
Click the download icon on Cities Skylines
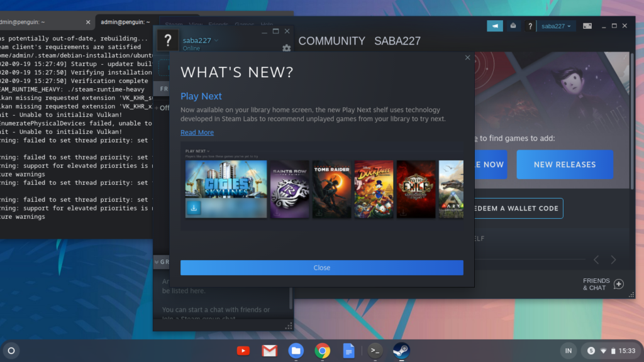[194, 208]
